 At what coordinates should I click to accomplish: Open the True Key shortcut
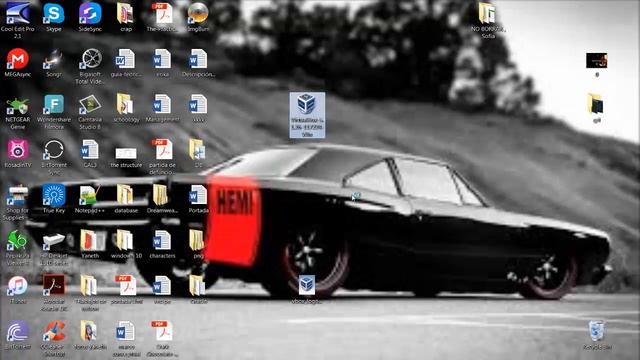click(x=54, y=199)
